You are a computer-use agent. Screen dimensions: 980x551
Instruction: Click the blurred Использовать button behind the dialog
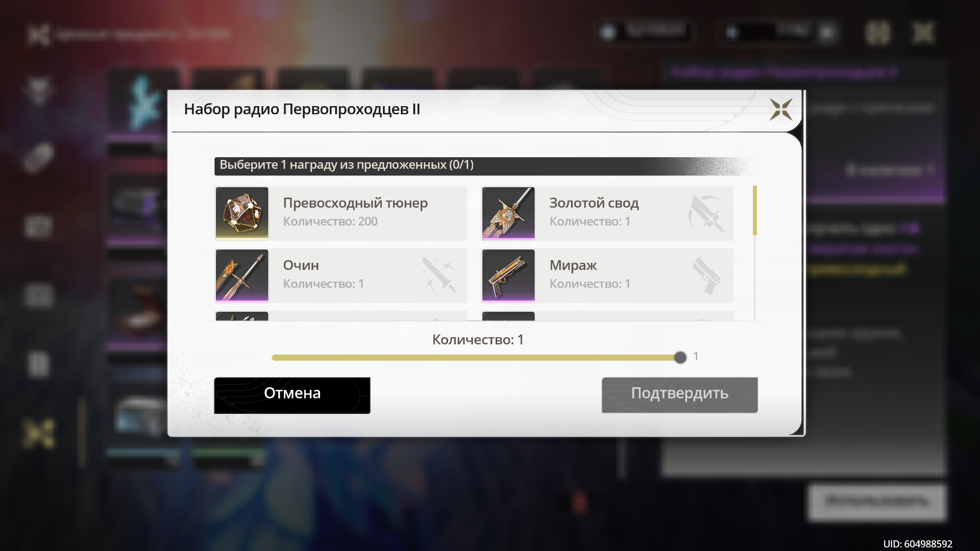click(877, 502)
